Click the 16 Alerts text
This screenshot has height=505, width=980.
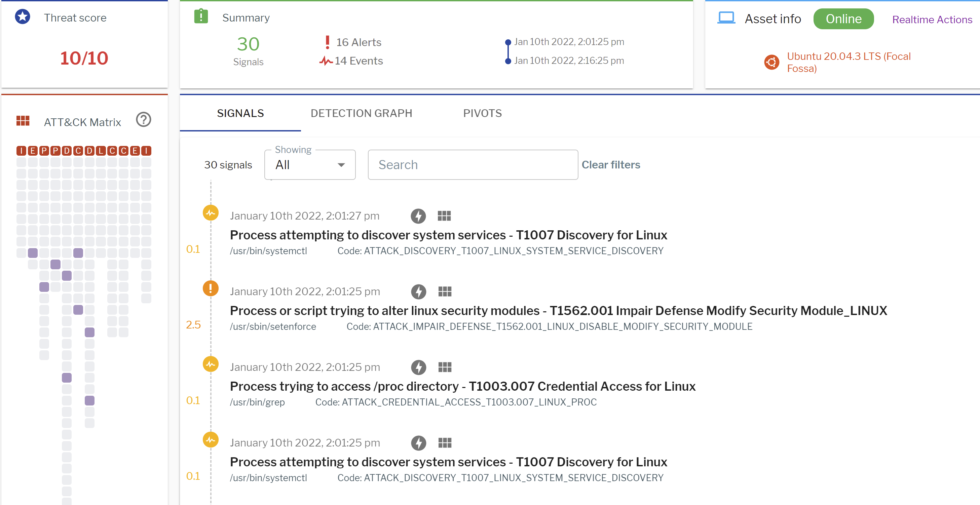[359, 42]
